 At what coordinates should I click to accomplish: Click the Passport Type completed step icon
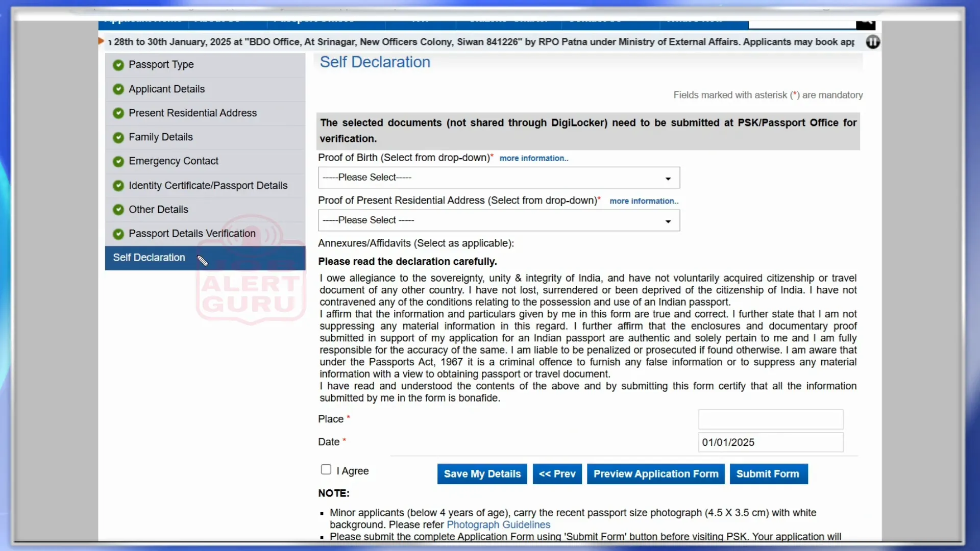tap(118, 64)
